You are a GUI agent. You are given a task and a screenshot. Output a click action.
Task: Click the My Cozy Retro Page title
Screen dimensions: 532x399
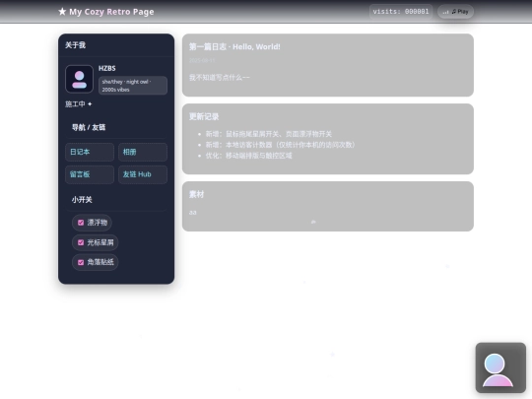point(111,12)
